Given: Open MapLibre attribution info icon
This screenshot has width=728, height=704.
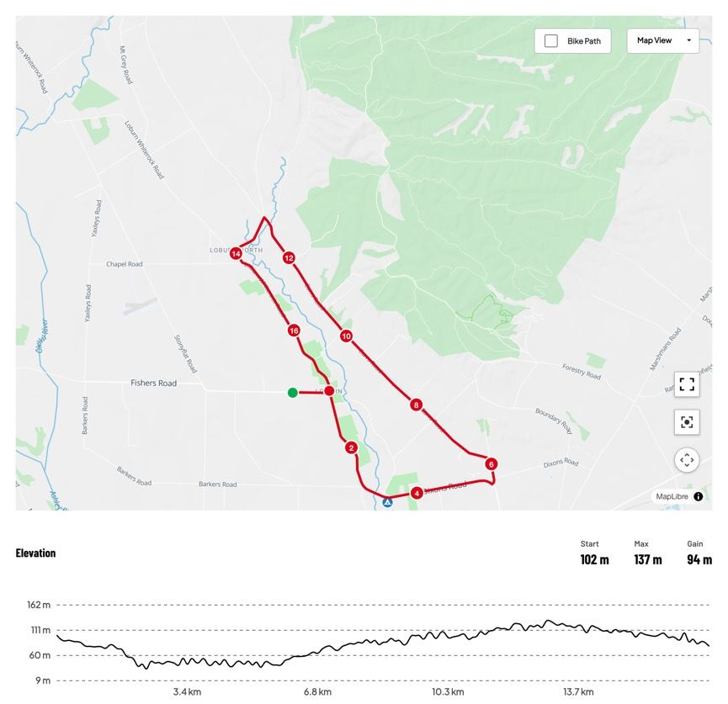Looking at the screenshot, I should pos(699,497).
